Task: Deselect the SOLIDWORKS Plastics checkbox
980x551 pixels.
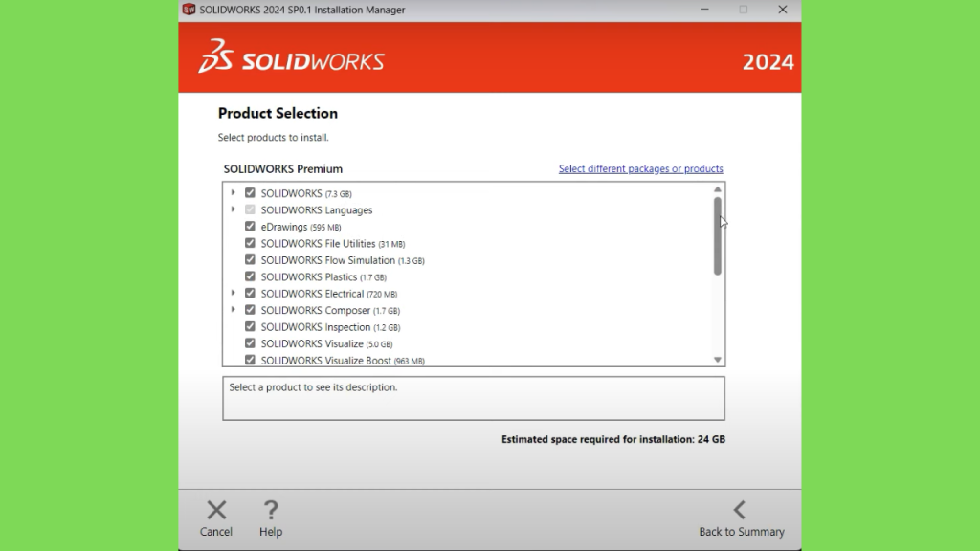Action: [x=250, y=276]
